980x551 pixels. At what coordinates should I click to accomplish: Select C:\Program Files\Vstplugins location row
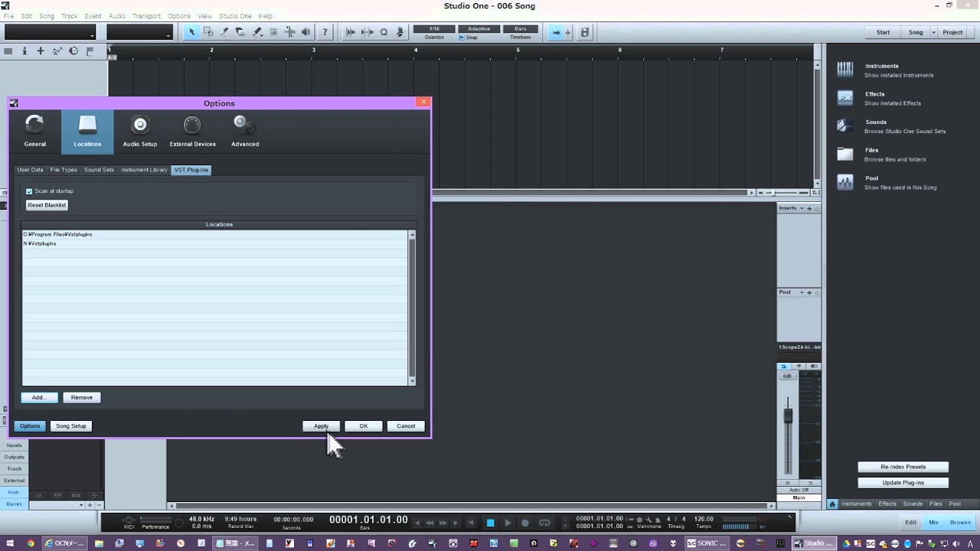point(214,234)
